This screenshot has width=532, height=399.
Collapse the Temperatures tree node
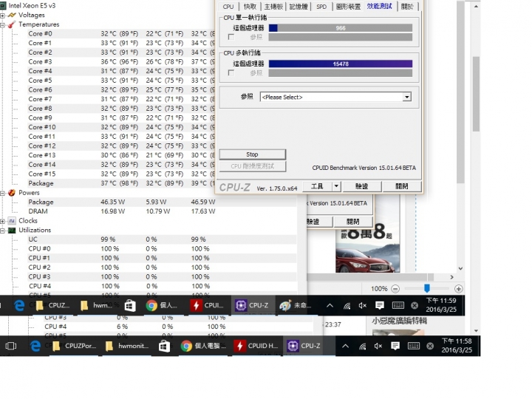click(2, 25)
